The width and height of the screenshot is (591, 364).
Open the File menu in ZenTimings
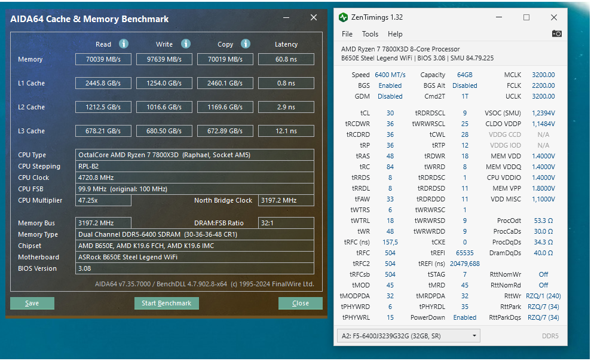pyautogui.click(x=347, y=34)
